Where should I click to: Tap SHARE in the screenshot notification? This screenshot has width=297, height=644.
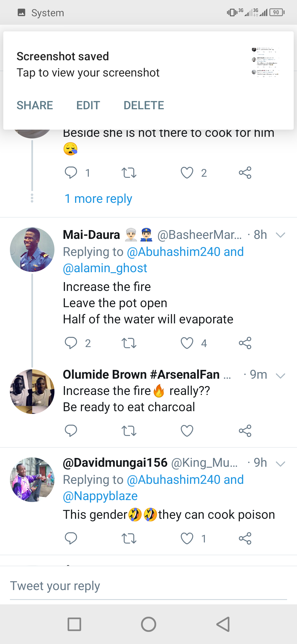35,105
